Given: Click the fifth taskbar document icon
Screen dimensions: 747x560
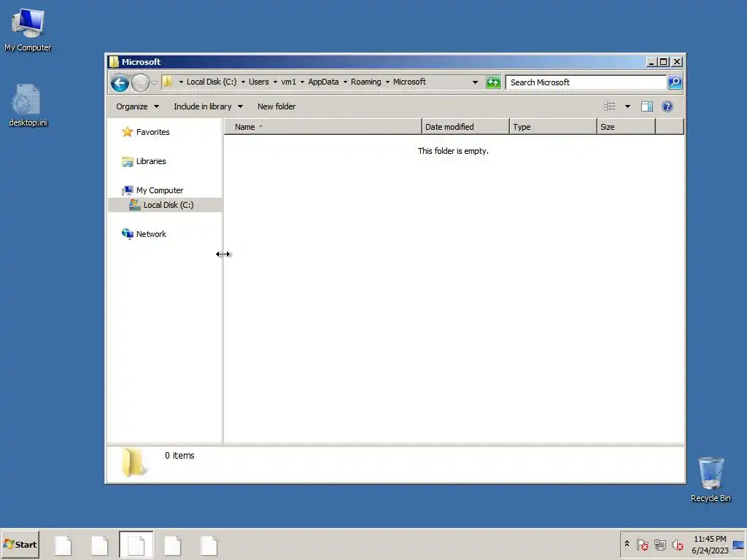Looking at the screenshot, I should (x=209, y=545).
